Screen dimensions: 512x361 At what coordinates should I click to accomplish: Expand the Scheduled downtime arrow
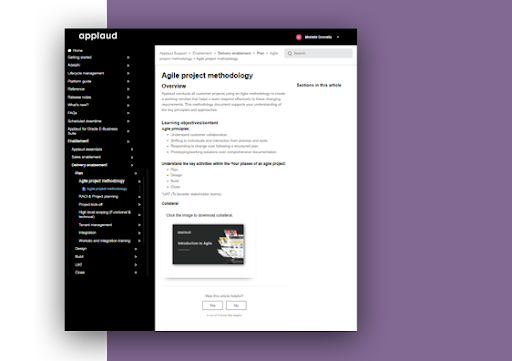(128, 121)
